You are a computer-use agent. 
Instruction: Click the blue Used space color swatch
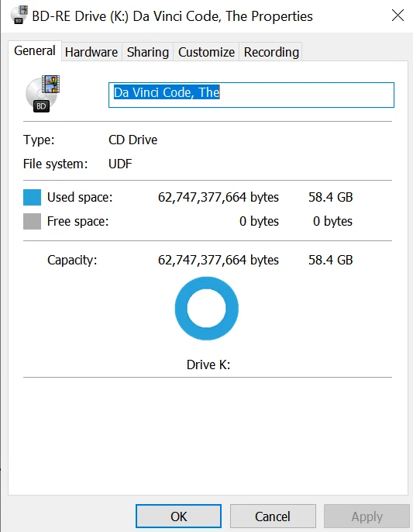click(x=32, y=198)
